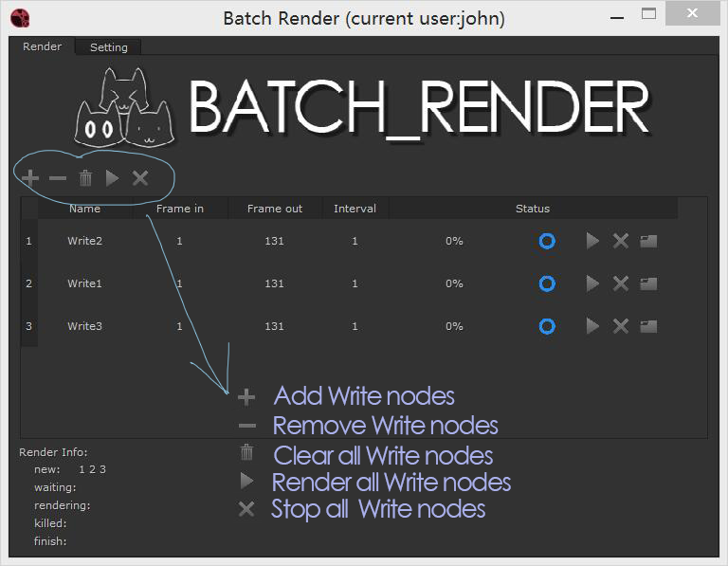Select the Write3 name cell

(84, 326)
